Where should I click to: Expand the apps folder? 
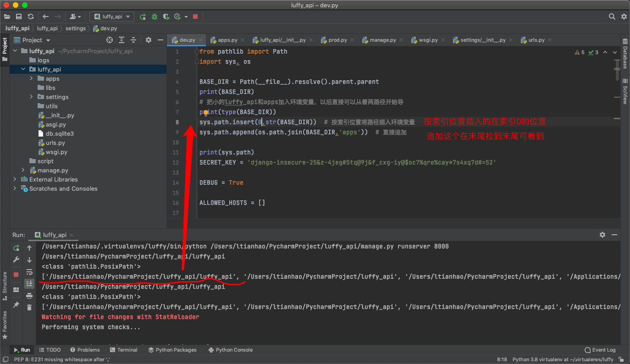tap(32, 78)
